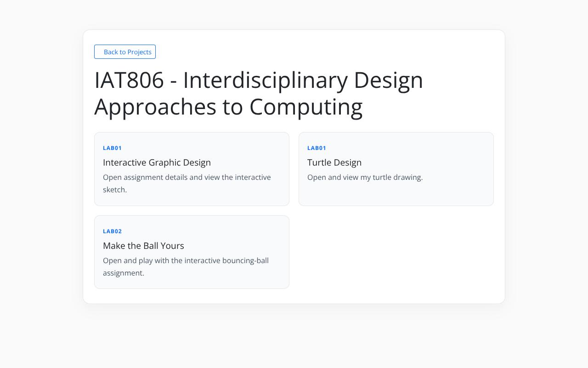Click the LAB01 label above Interactive Graphic Design

coord(112,148)
